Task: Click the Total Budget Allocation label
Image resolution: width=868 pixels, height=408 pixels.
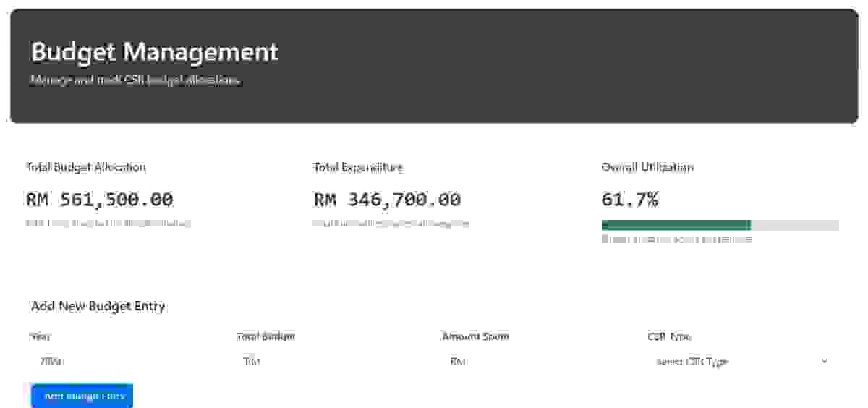Action: tap(86, 167)
